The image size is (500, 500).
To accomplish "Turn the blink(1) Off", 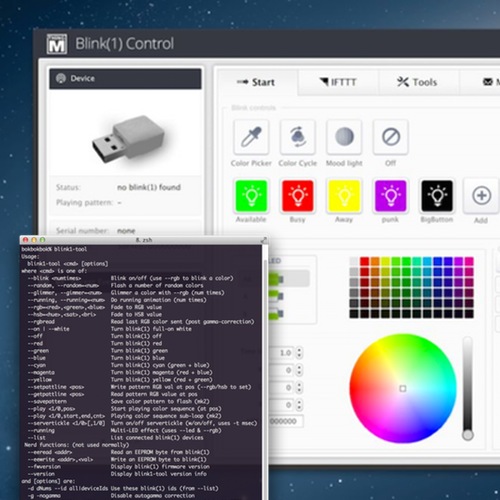I will click(x=391, y=137).
